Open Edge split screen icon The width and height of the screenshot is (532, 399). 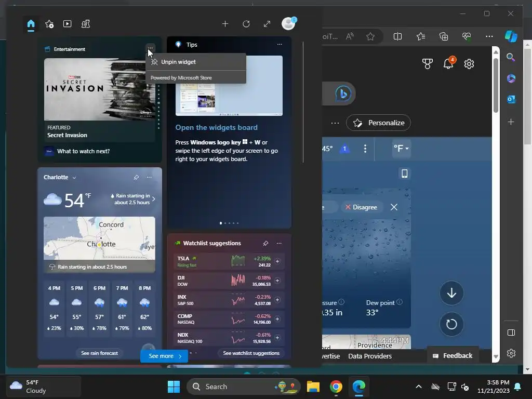pos(397,36)
